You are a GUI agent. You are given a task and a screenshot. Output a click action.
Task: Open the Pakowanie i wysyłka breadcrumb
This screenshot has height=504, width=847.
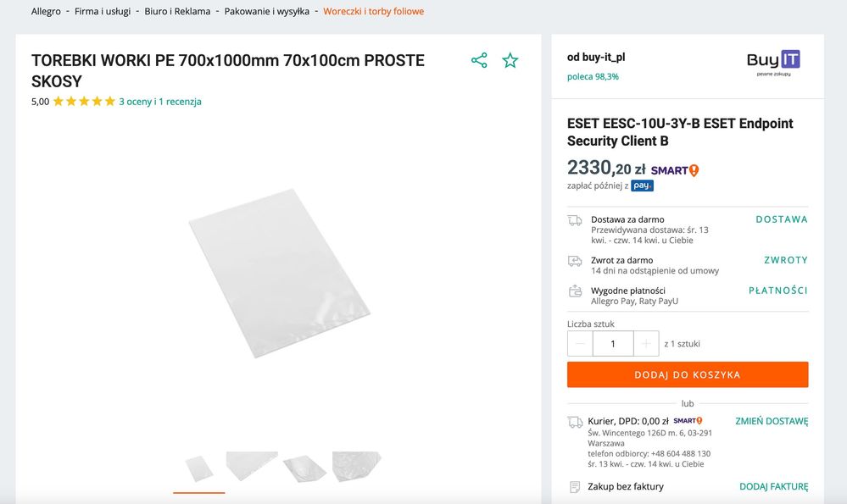266,12
